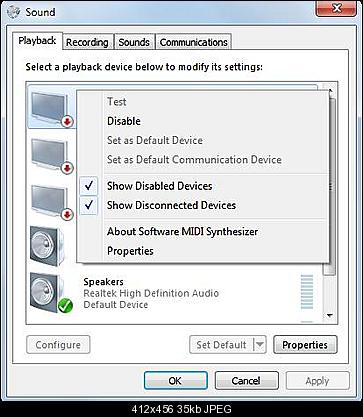Open the Communications tab
Viewport: 363px width, 417px height.
(x=194, y=42)
